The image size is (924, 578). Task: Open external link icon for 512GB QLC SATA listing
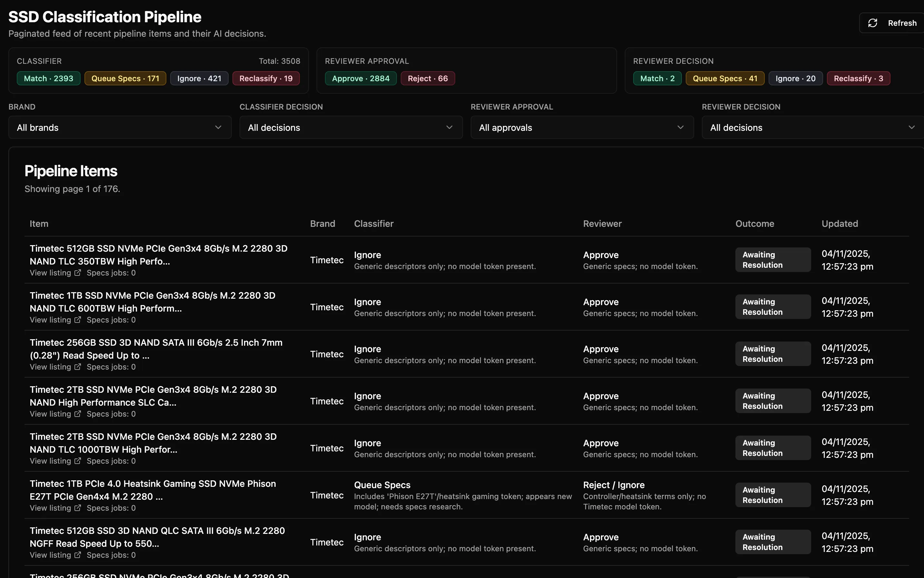point(78,555)
